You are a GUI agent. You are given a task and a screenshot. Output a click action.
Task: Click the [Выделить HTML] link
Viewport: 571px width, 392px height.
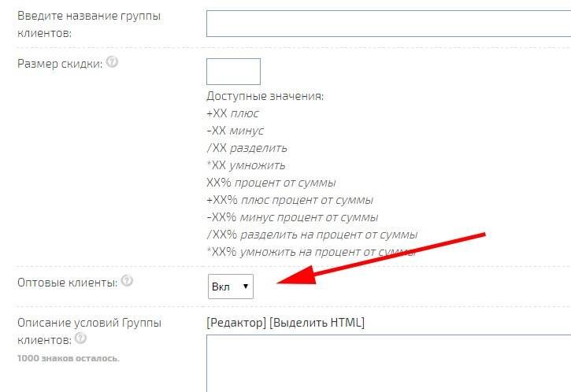click(317, 323)
